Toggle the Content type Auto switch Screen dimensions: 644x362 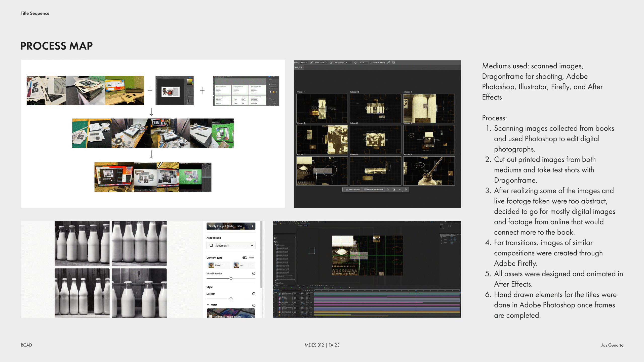(x=245, y=258)
